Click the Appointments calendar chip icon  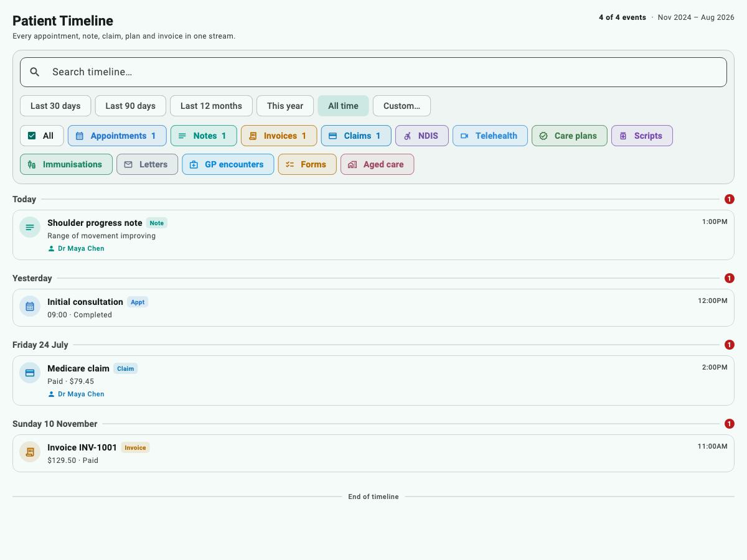[x=80, y=136]
